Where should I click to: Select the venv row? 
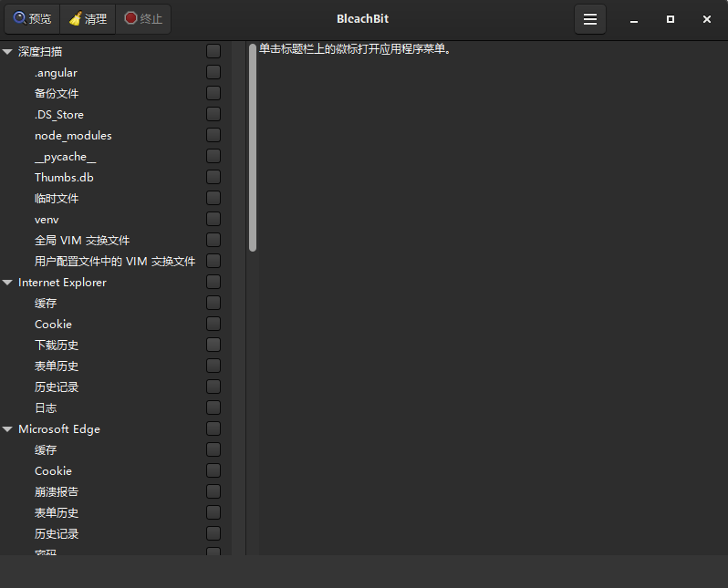[116, 219]
